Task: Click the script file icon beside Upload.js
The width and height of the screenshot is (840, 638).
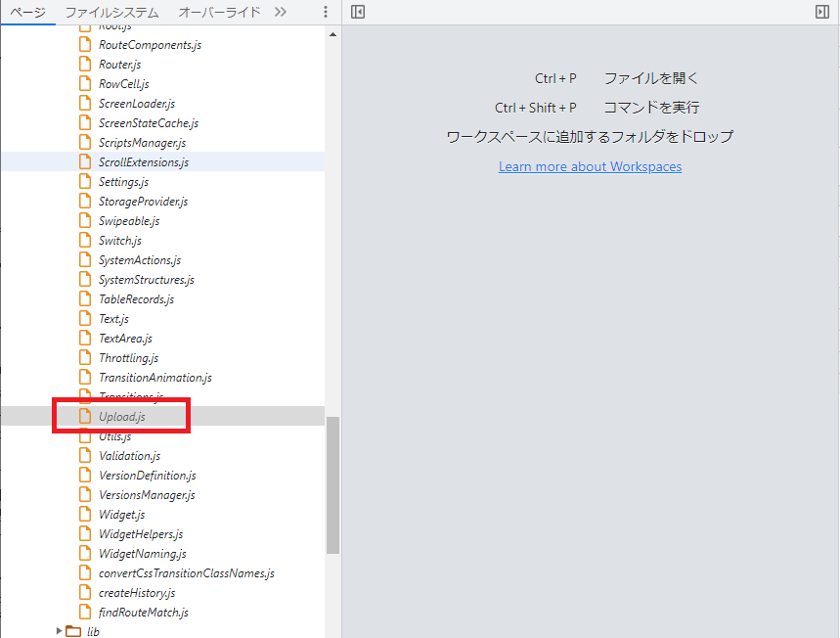Action: (x=86, y=416)
